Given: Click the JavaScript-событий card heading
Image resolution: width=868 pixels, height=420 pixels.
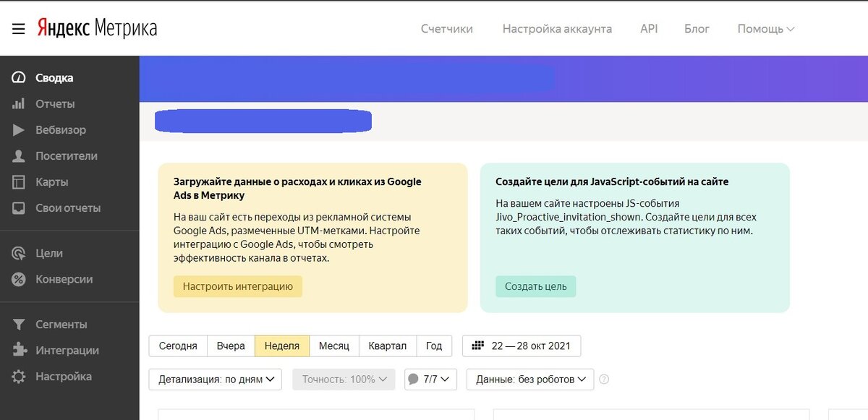Looking at the screenshot, I should [612, 182].
